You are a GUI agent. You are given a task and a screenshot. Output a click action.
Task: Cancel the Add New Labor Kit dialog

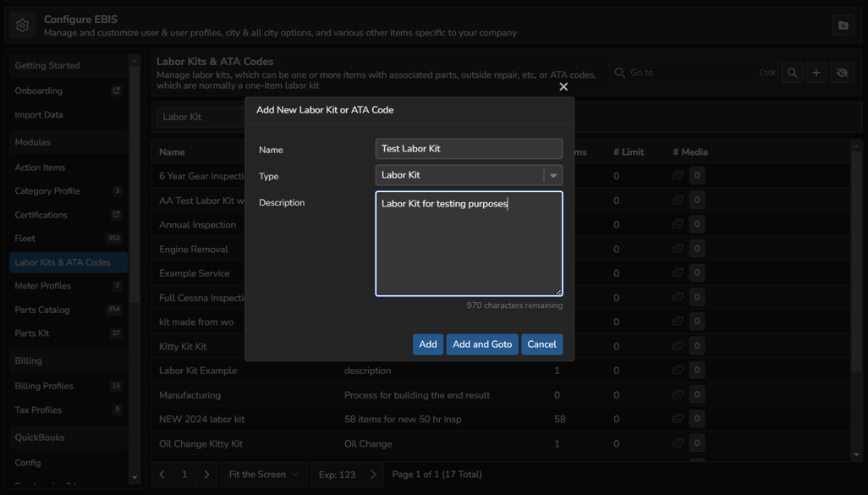point(541,344)
